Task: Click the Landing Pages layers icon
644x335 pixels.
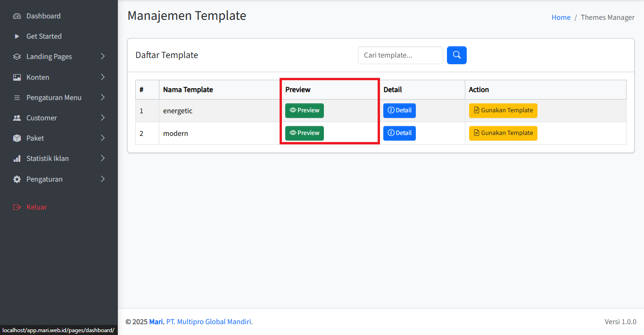Action: click(17, 57)
